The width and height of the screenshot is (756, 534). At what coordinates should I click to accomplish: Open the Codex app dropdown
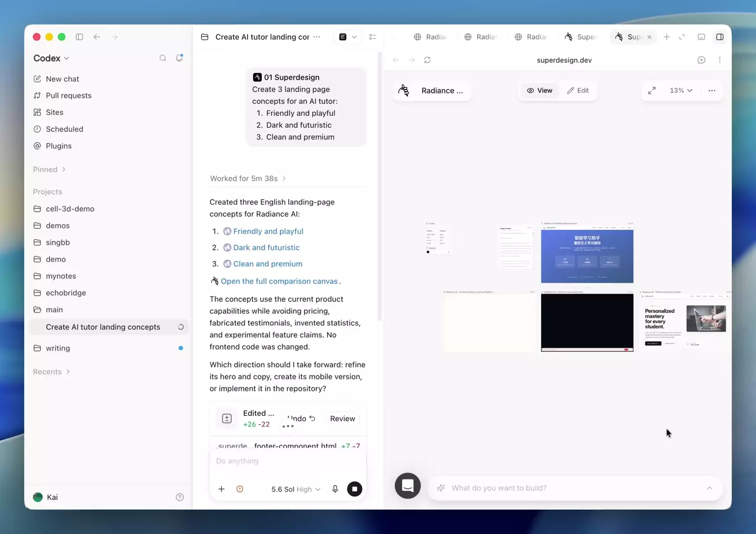[51, 58]
